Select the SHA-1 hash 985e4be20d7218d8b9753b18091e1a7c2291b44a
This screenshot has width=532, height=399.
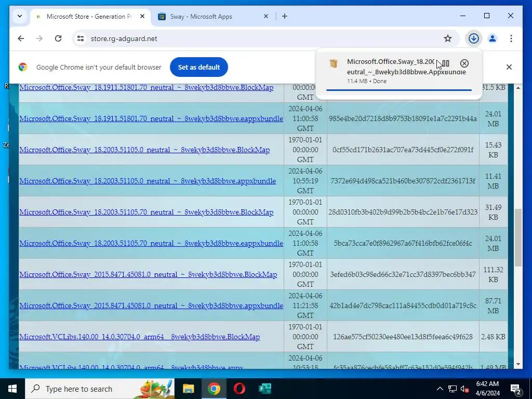(x=403, y=119)
